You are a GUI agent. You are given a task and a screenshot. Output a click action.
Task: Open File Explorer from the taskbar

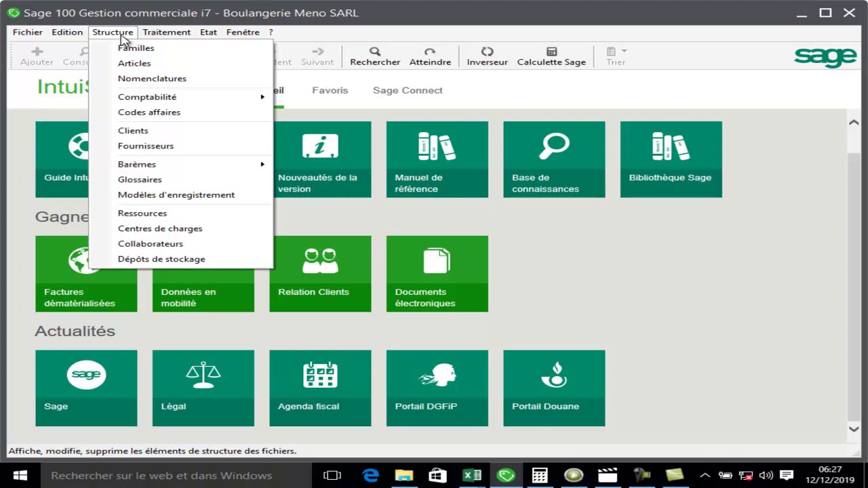tap(404, 475)
